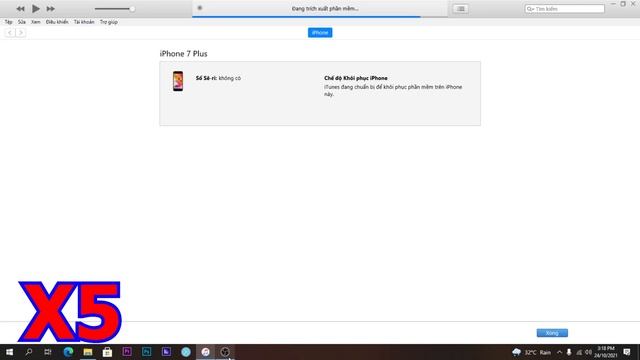Switch to OBS Studio on the taskbar
This screenshot has width=640, height=360.
(x=225, y=352)
